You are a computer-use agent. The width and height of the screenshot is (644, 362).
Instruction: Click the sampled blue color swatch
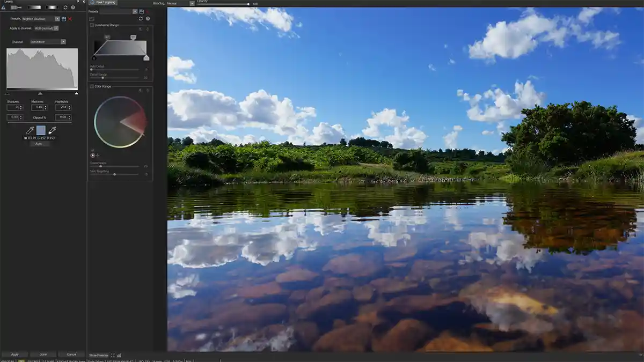(41, 130)
